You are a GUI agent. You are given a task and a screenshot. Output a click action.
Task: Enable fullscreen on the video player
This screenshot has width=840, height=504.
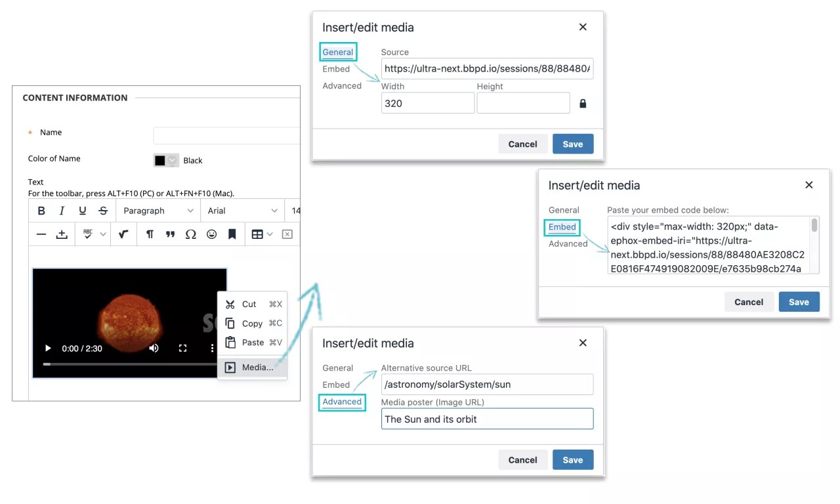click(x=183, y=348)
